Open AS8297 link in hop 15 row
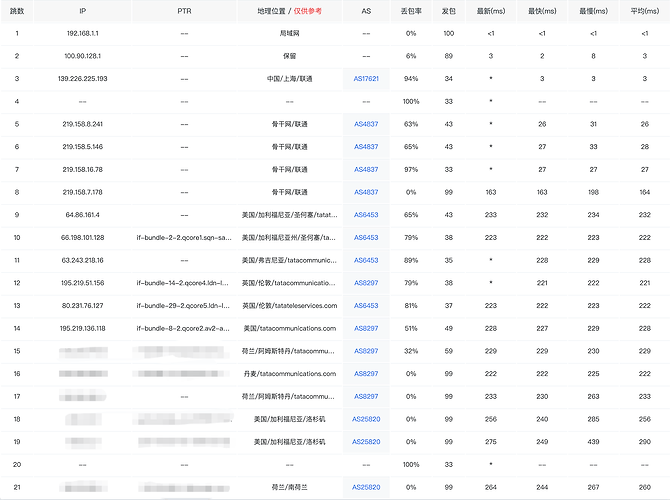 pos(366,351)
